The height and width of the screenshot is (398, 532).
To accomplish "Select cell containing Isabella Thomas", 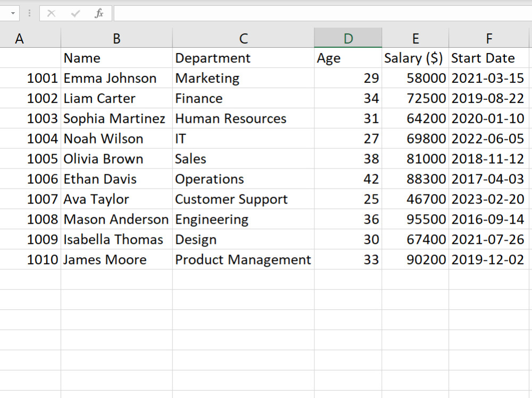I will click(x=117, y=239).
